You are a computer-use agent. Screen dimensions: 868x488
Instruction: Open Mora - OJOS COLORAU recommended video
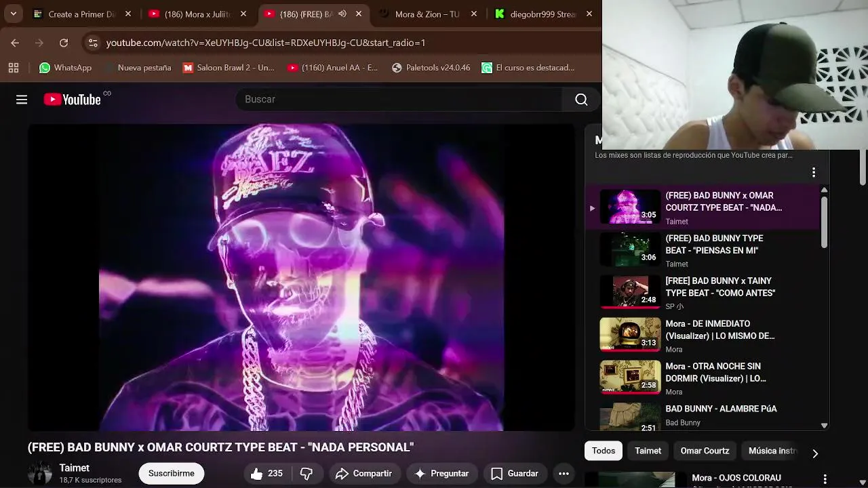(736, 478)
